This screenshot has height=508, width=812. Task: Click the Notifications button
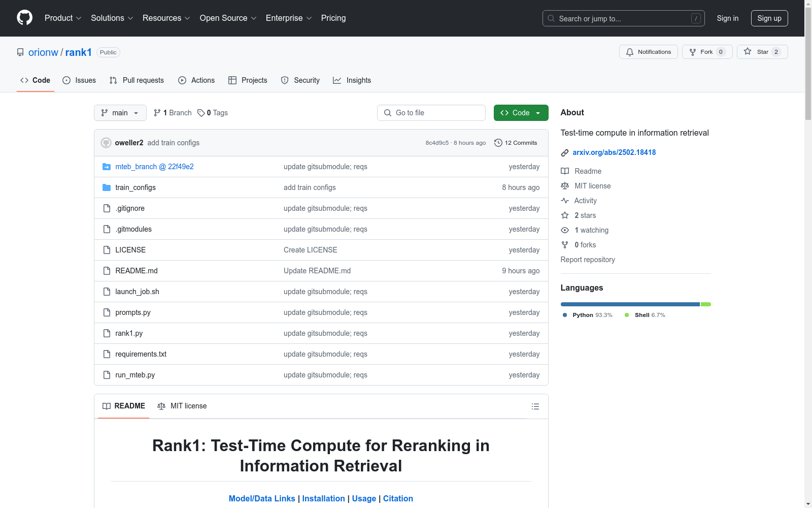(649, 52)
